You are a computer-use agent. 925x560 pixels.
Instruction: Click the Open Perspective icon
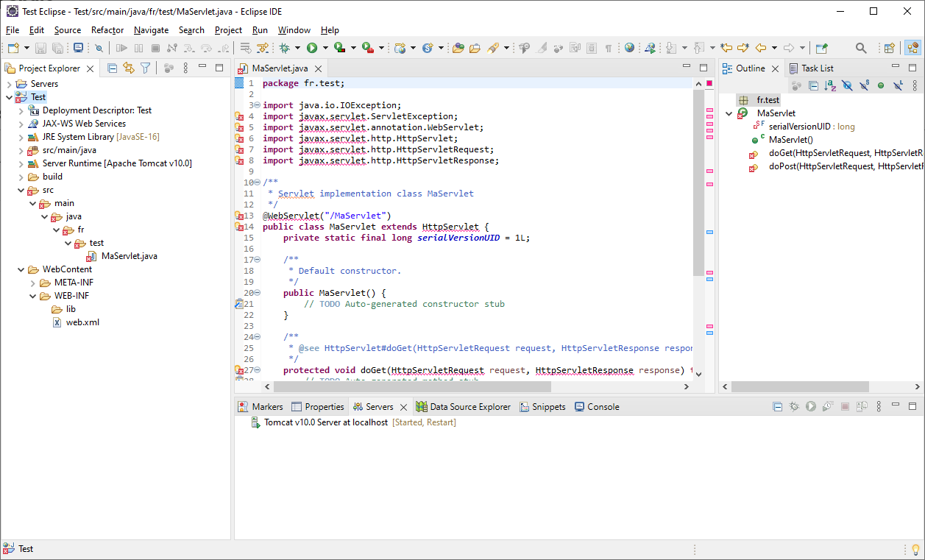coord(889,48)
